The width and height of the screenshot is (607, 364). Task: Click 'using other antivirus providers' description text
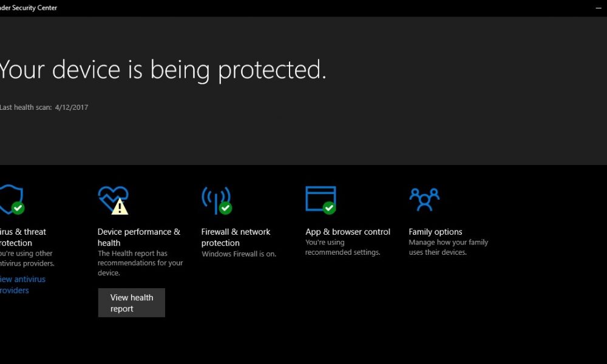click(27, 258)
